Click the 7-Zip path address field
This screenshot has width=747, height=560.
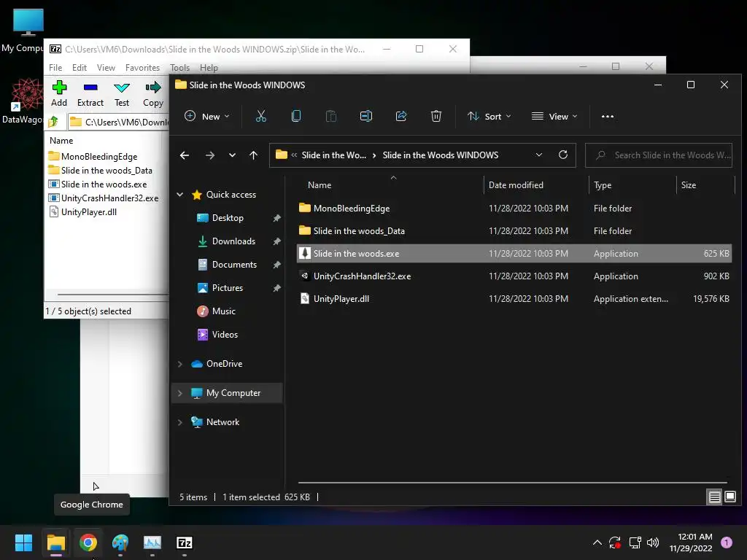[118, 122]
